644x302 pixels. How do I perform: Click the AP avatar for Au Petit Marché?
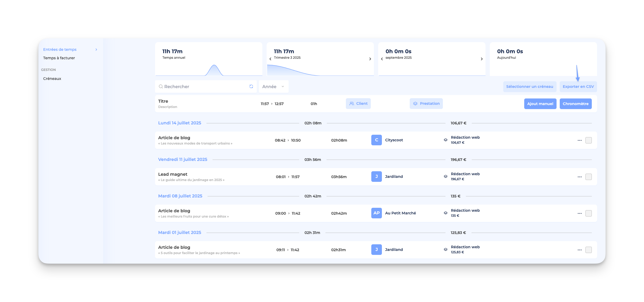coord(376,213)
